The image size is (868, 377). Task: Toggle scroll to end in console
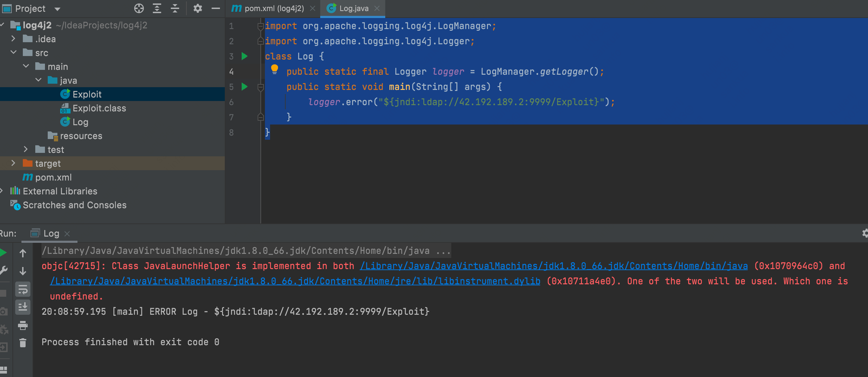click(x=23, y=307)
